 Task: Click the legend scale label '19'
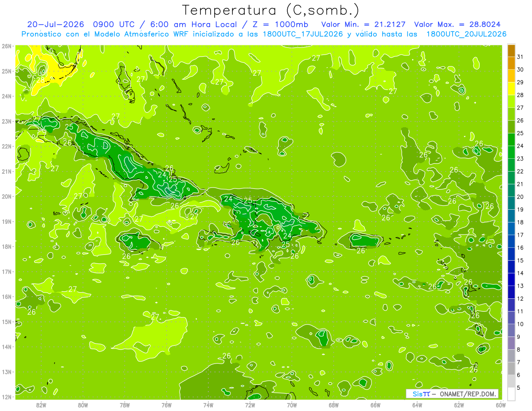pyautogui.click(x=520, y=210)
